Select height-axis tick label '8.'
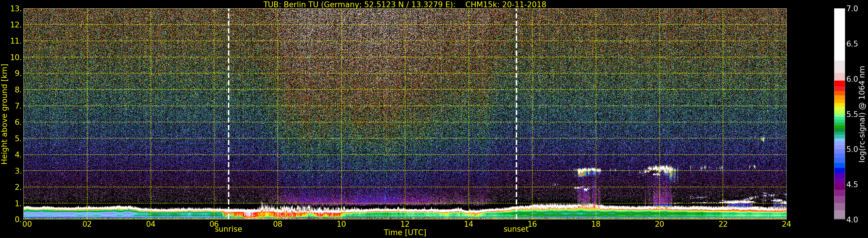The height and width of the screenshot is (238, 868). point(18,90)
